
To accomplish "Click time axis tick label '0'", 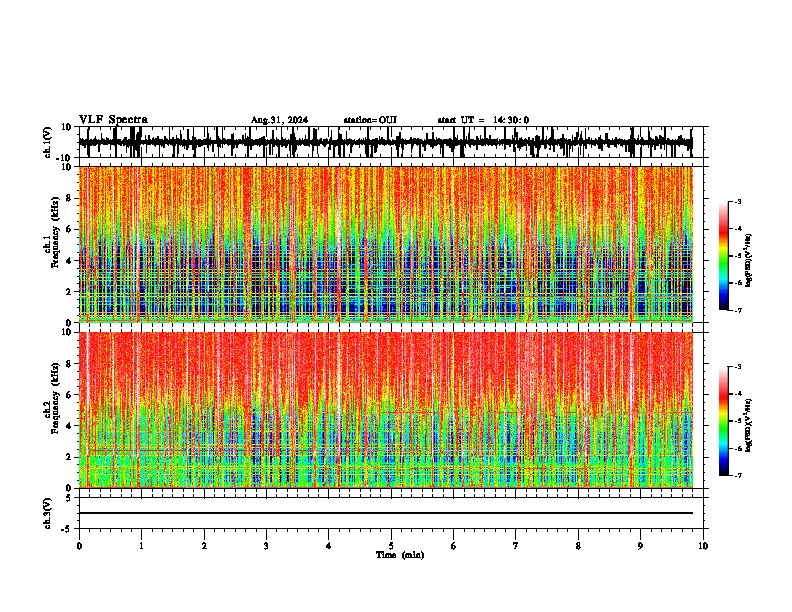I will 79,546.
